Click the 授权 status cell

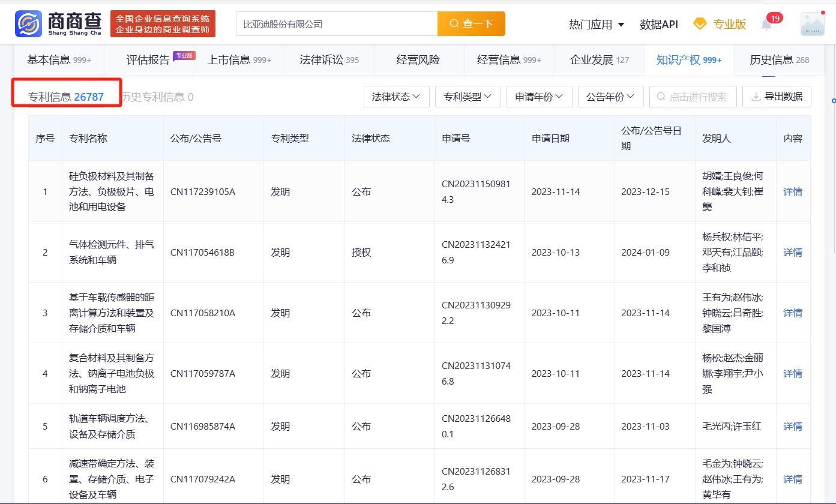point(361,253)
